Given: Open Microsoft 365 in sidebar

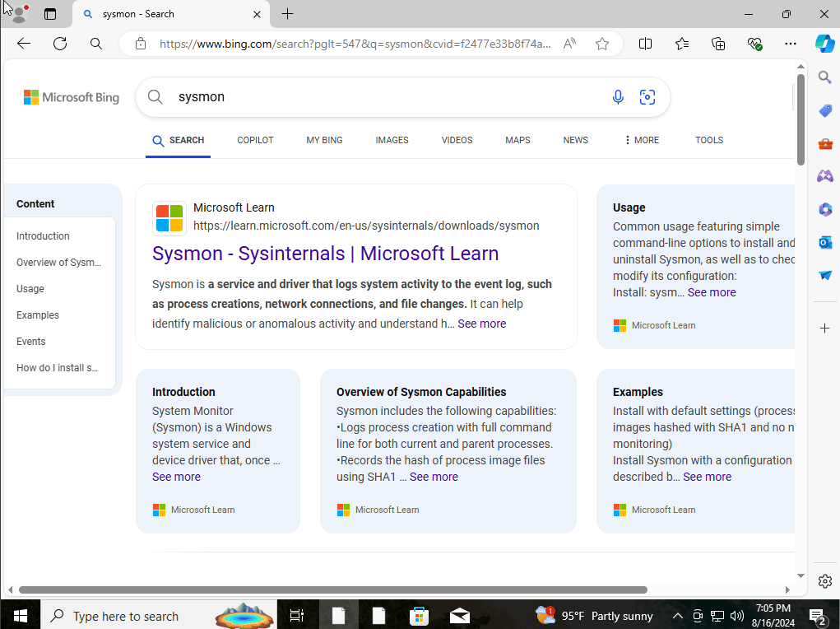Looking at the screenshot, I should [x=825, y=209].
